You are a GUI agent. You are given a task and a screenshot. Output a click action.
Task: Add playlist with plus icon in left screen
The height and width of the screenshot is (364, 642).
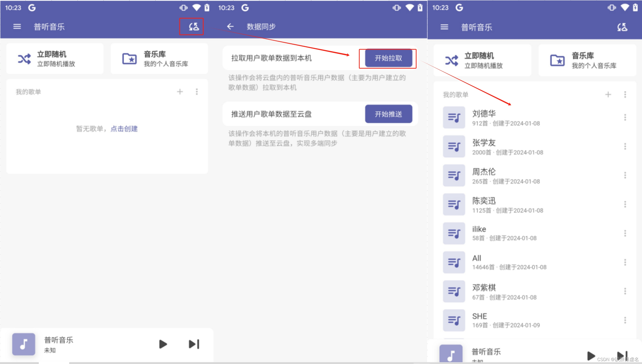(x=180, y=92)
